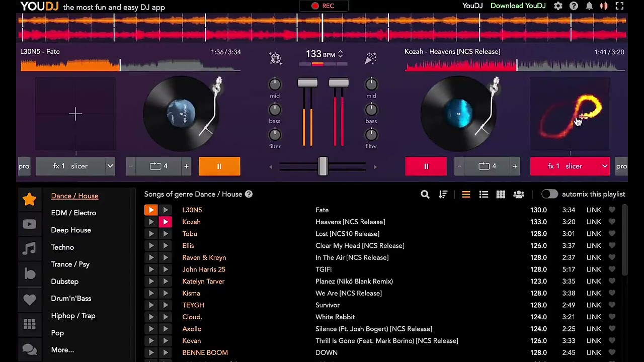Click the search magnifier icon in playlist
Image resolution: width=644 pixels, height=362 pixels.
pos(425,195)
